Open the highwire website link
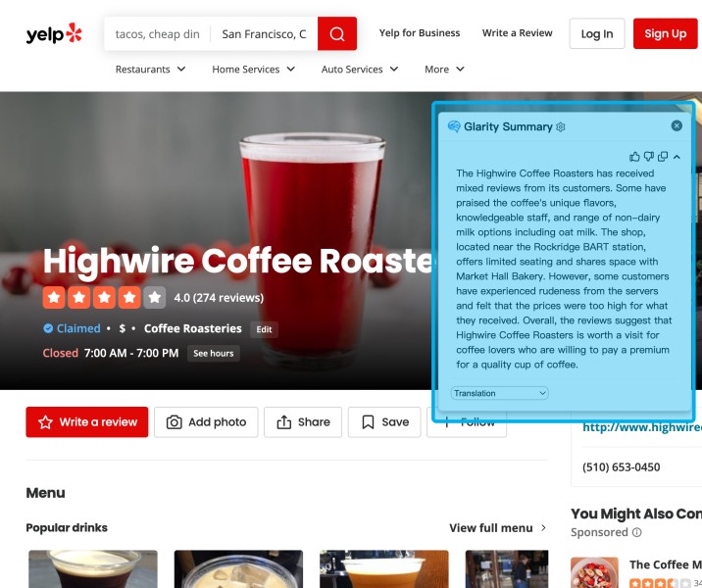Image resolution: width=702 pixels, height=588 pixels. click(641, 428)
